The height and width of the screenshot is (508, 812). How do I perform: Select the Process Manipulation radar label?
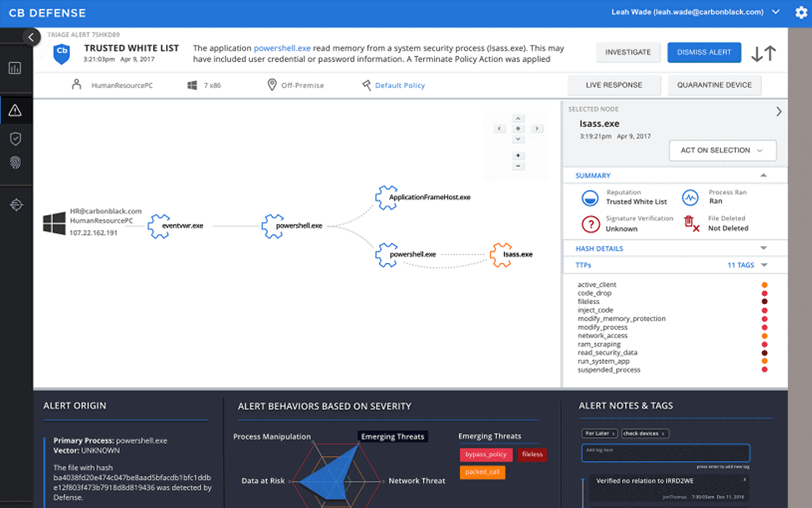coord(272,437)
